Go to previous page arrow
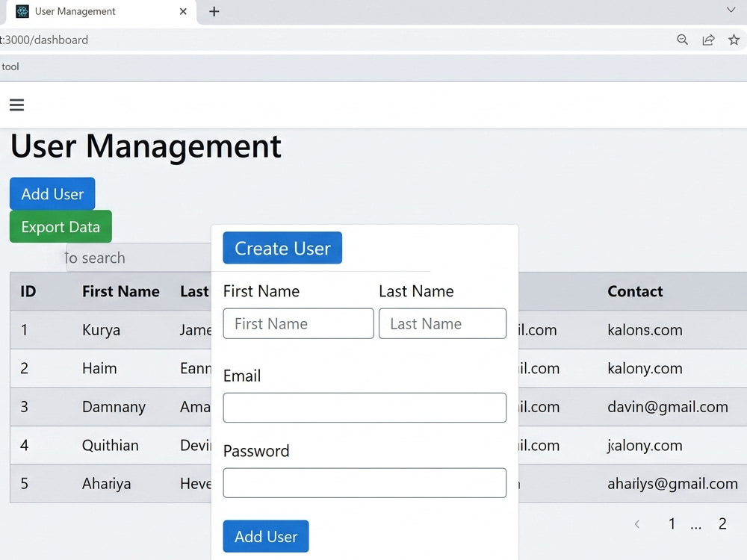This screenshot has width=747, height=560. [637, 524]
